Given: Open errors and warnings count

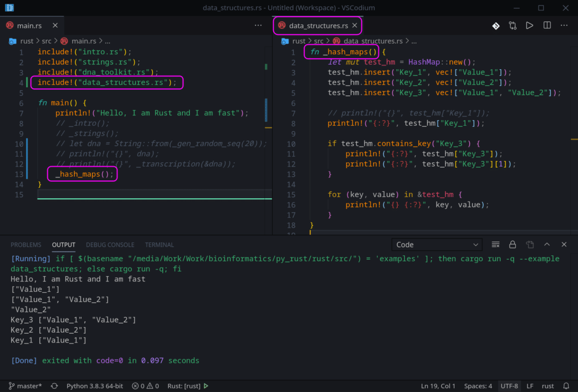Looking at the screenshot, I should click(x=145, y=385).
